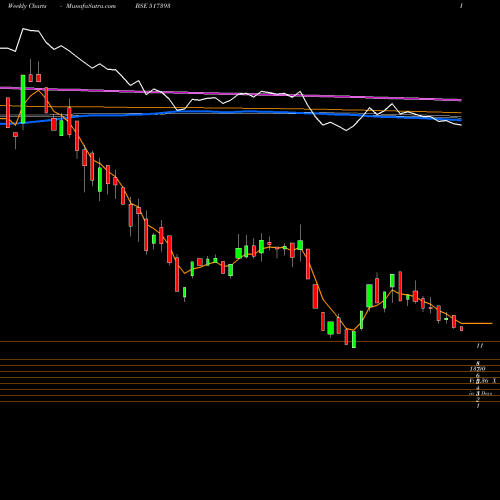Image resolution: width=500 pixels, height=500 pixels.
Task: Click the tall green candle near the chart's left edge
Action: tap(23, 99)
